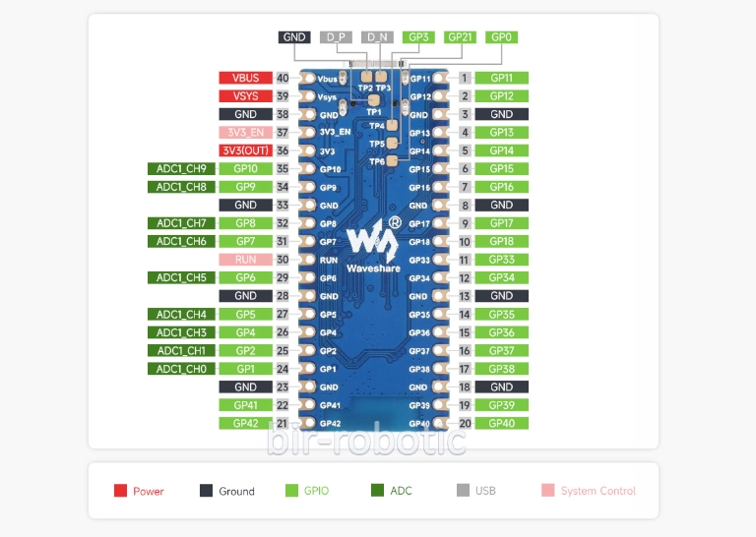Click the green GP33 tag beside pin 11
This screenshot has height=537, width=756.
pos(501,260)
